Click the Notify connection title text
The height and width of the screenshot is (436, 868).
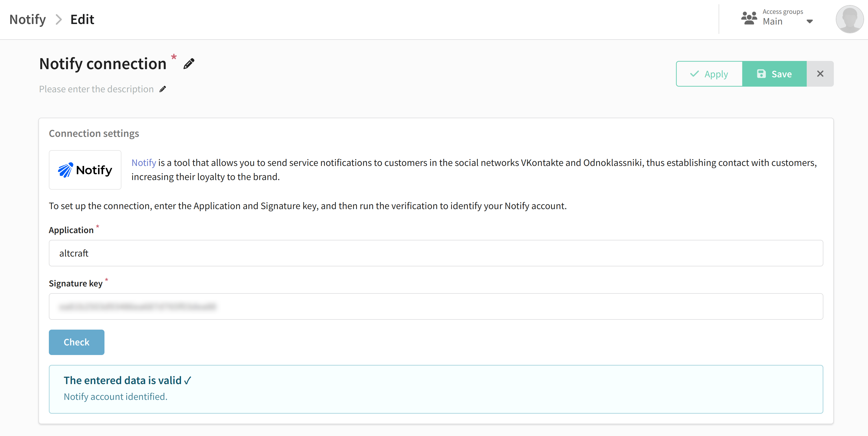(x=103, y=63)
